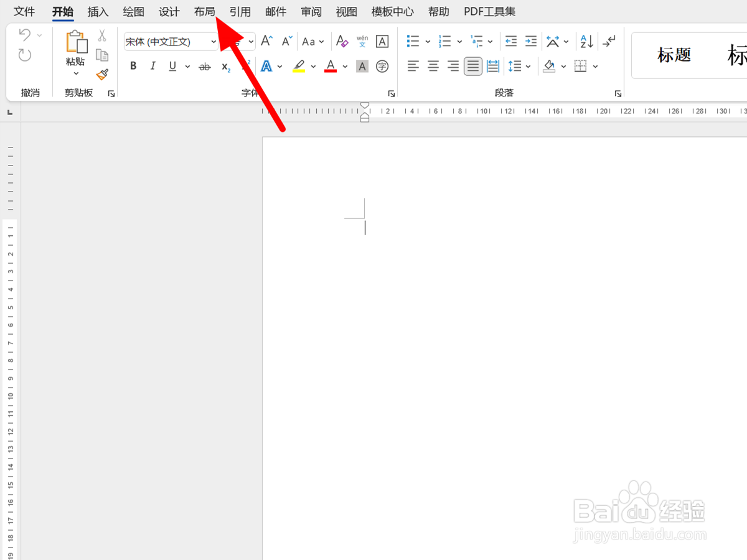Select the justify alignment button

pos(473,66)
